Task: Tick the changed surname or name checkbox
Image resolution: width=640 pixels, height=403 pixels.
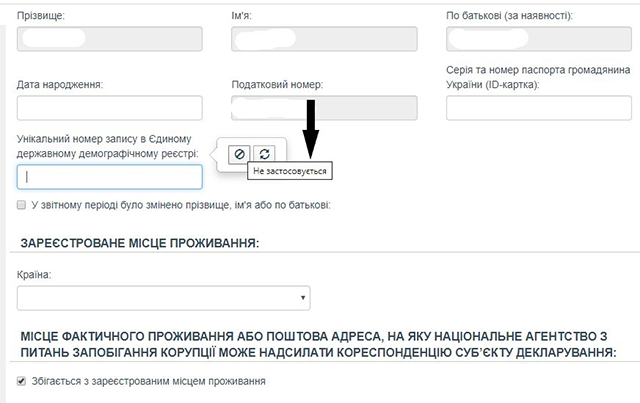Action: 22,205
